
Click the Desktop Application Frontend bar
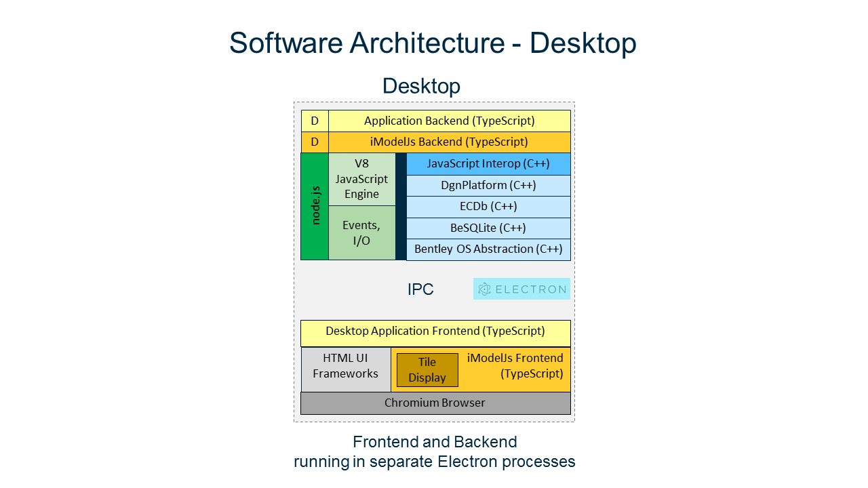click(x=435, y=331)
